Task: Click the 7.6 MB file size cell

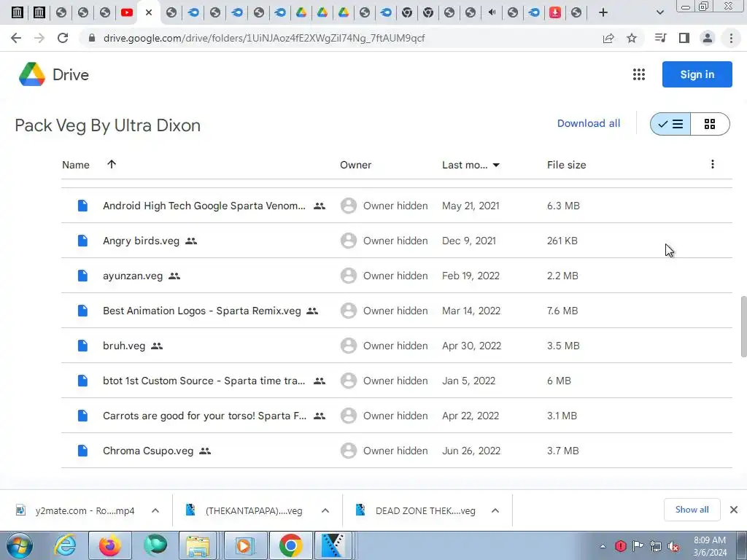Action: coord(562,311)
